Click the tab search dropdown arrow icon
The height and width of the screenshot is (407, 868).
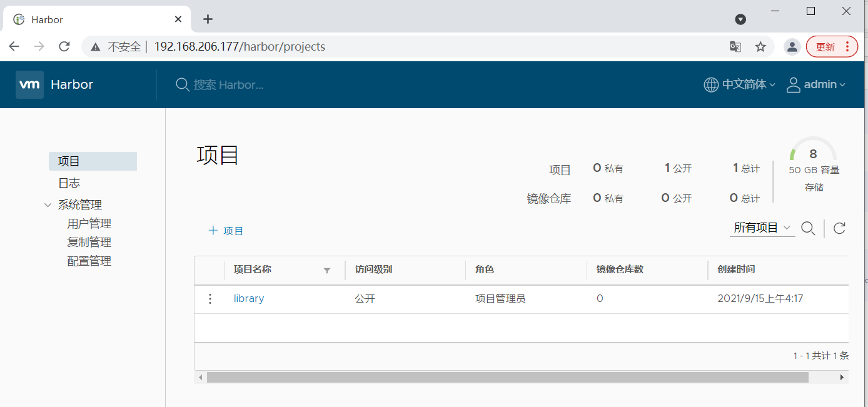click(x=740, y=19)
